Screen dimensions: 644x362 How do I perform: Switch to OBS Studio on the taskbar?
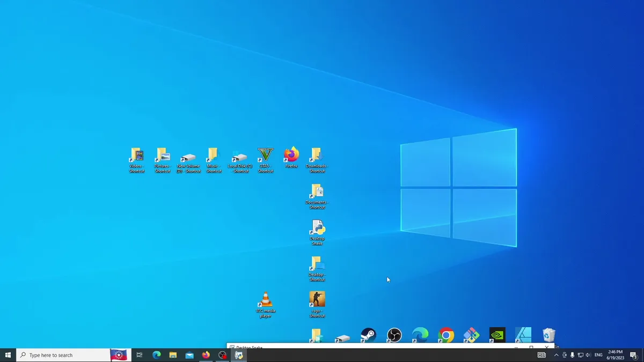click(x=223, y=355)
